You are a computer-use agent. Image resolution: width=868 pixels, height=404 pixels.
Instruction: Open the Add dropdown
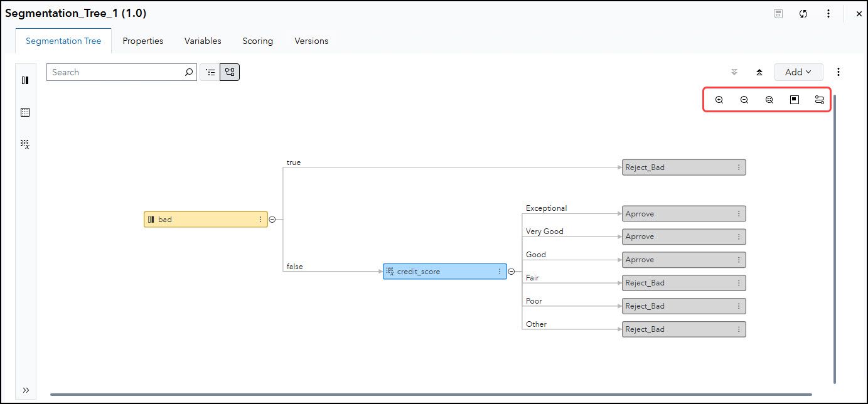point(798,72)
